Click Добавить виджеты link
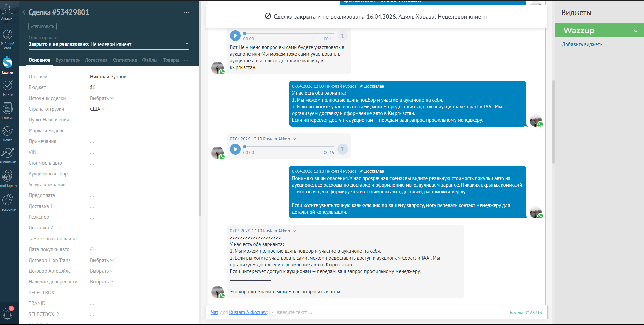The image size is (644, 325). [582, 44]
